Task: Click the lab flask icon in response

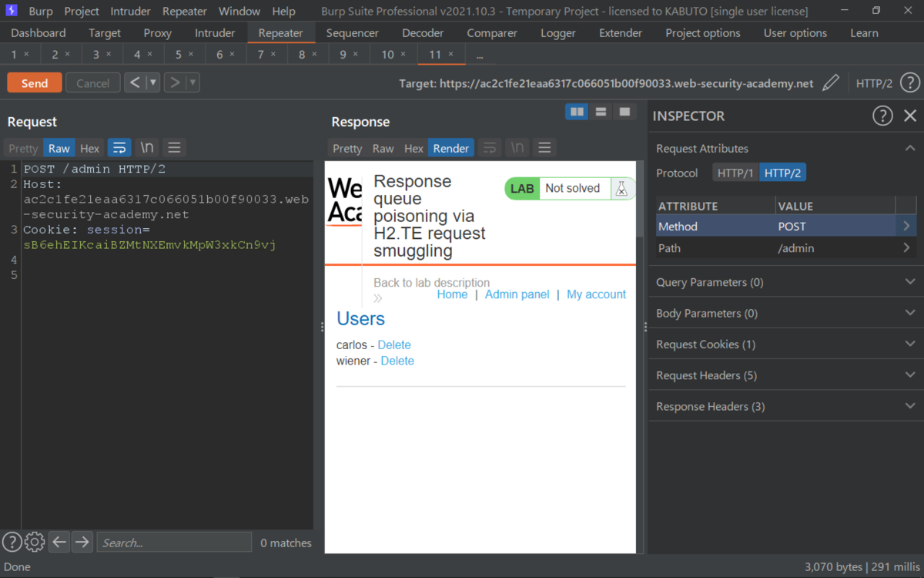Action: 621,189
